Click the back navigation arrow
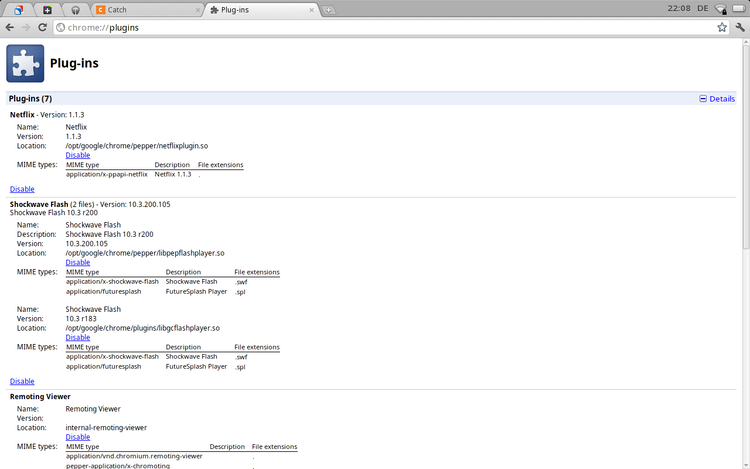Viewport: 750px width, 469px height. pos(10,27)
